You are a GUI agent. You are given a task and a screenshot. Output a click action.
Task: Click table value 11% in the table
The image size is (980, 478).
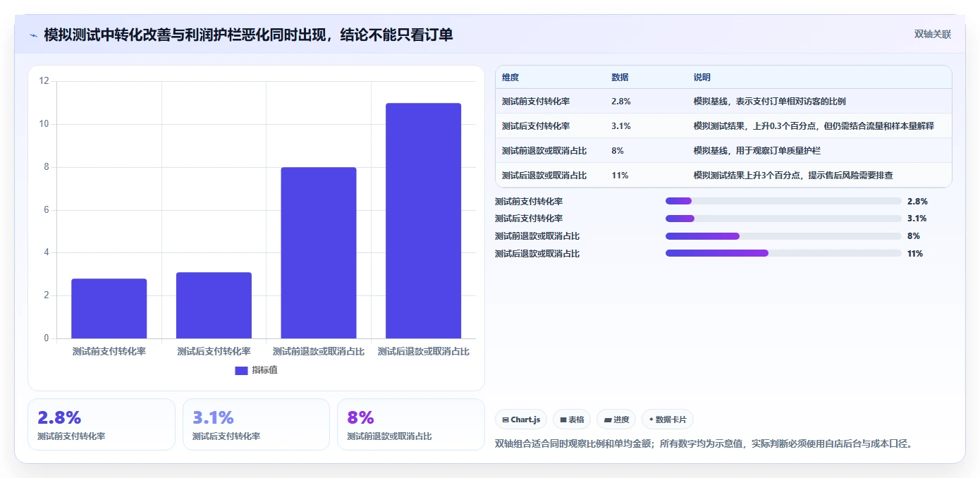620,176
